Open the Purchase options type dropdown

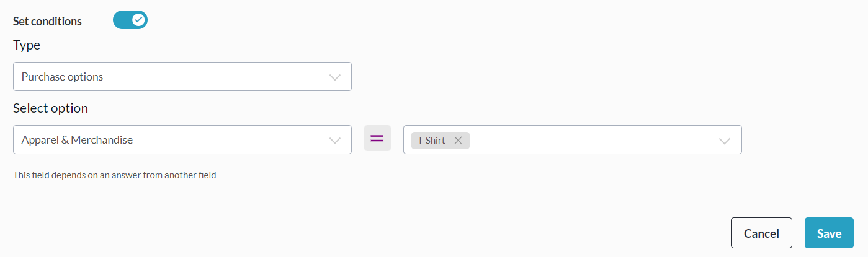coord(182,77)
